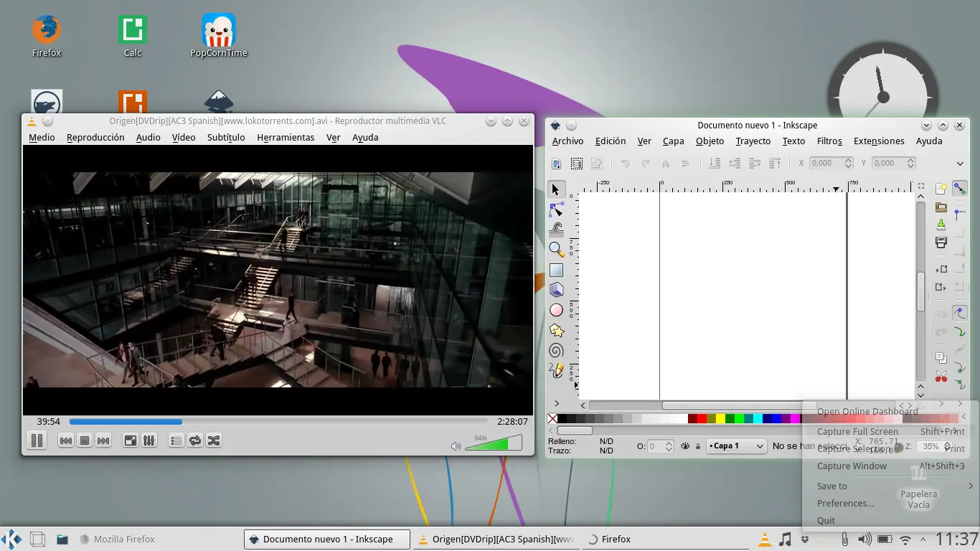Screen dimensions: 980x551
Task: Expand Inkscape toolbox overflow chevron below pencil
Action: pos(557,404)
